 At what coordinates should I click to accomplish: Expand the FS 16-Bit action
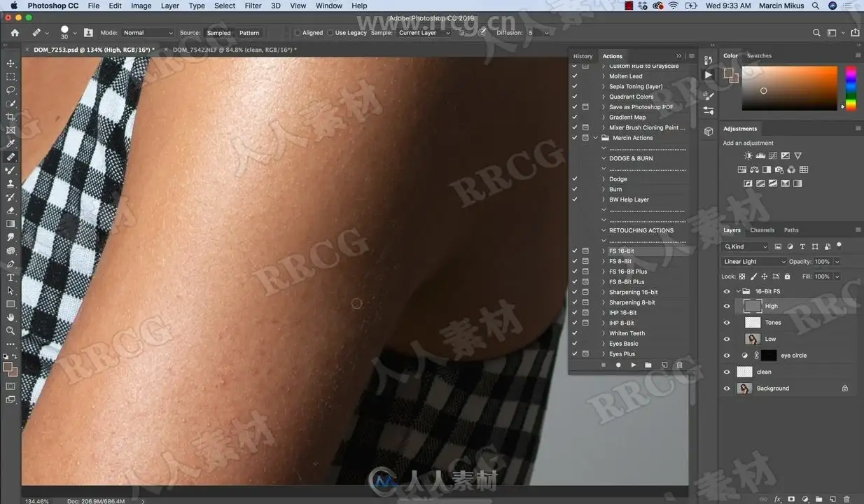click(604, 251)
